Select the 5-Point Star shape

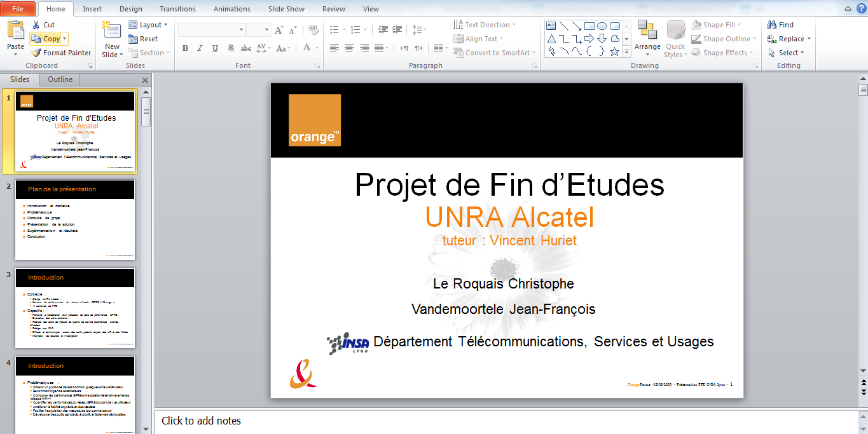pyautogui.click(x=614, y=51)
